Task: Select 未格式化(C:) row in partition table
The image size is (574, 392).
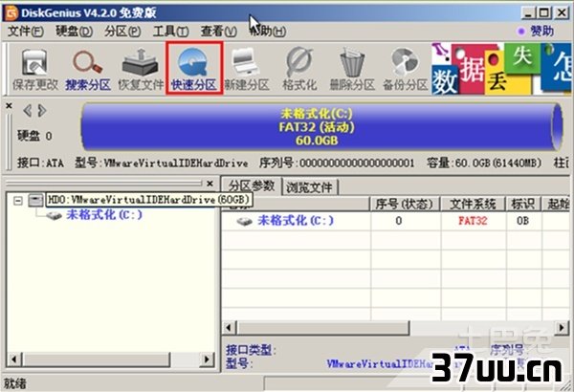Action: click(395, 221)
